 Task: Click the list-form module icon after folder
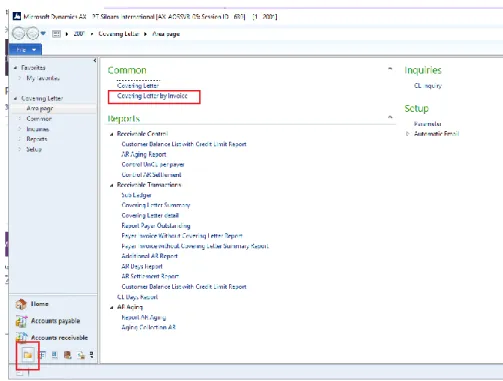(x=42, y=355)
